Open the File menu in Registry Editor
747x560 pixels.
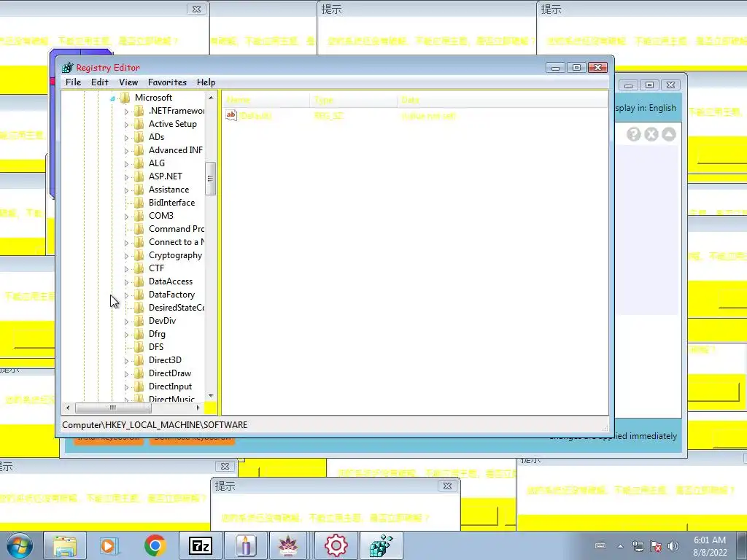point(73,82)
